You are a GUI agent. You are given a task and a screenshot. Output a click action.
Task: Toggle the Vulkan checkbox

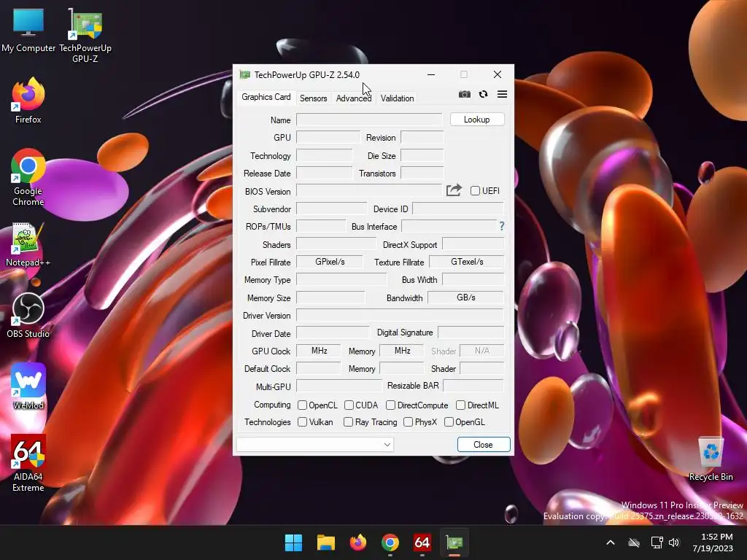[302, 422]
